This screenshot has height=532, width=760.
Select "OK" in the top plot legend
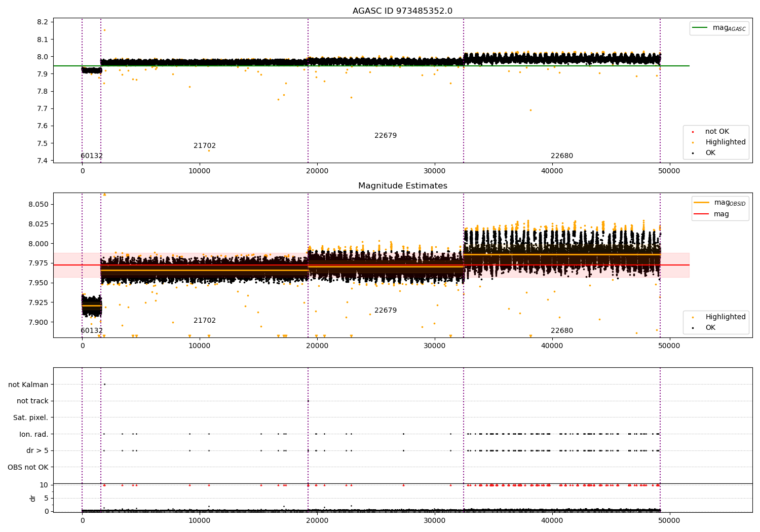pos(703,153)
